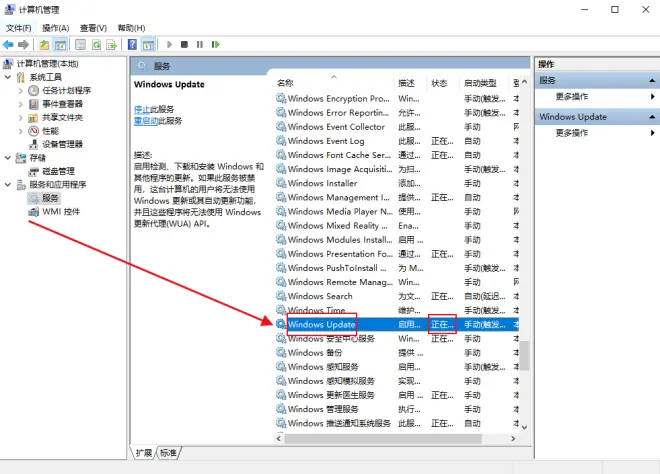660x474 pixels.
Task: Collapse the 服务 section in actions pane
Action: pos(652,80)
